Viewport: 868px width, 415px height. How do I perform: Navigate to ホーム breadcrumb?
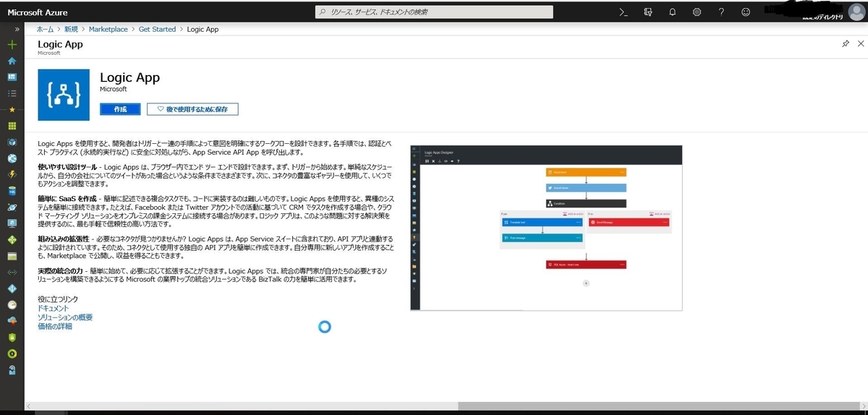point(45,29)
